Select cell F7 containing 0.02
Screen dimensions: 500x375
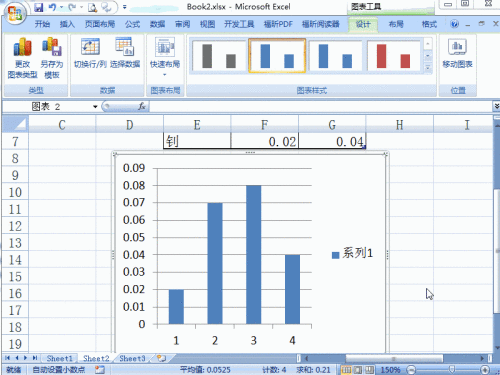(x=265, y=141)
